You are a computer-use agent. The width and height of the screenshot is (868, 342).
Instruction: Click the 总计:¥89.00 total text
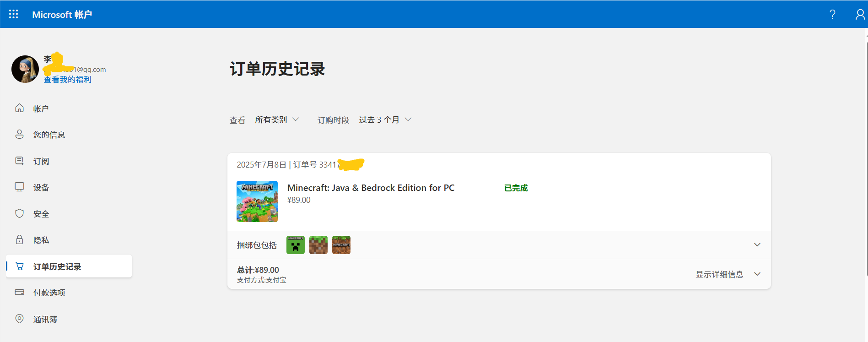[258, 270]
